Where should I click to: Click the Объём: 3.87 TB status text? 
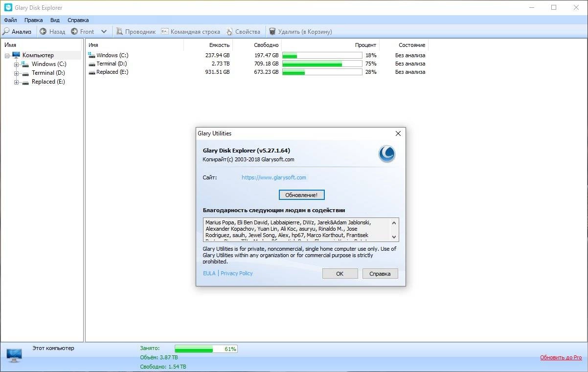point(159,357)
